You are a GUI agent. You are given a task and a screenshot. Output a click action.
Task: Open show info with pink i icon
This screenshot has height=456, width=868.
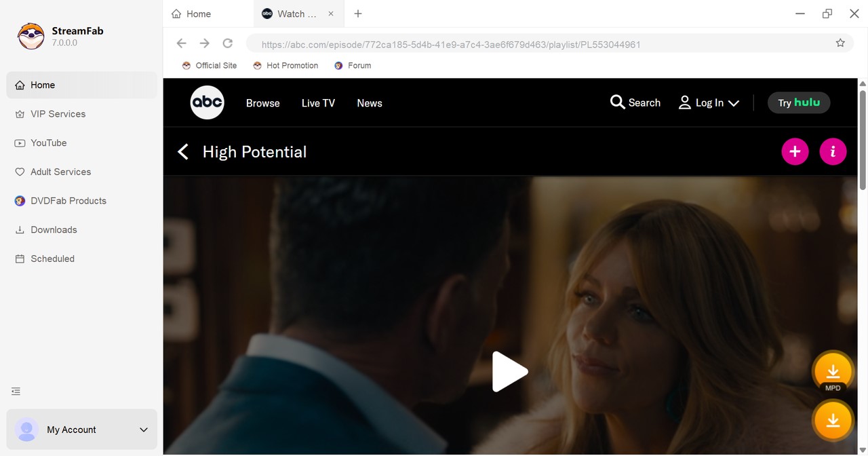(833, 151)
